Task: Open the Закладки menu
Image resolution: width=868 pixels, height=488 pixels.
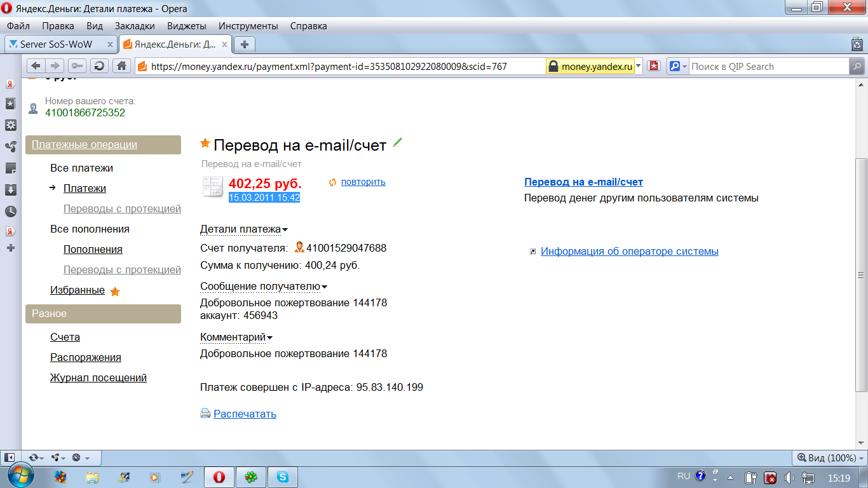Action: coord(135,26)
